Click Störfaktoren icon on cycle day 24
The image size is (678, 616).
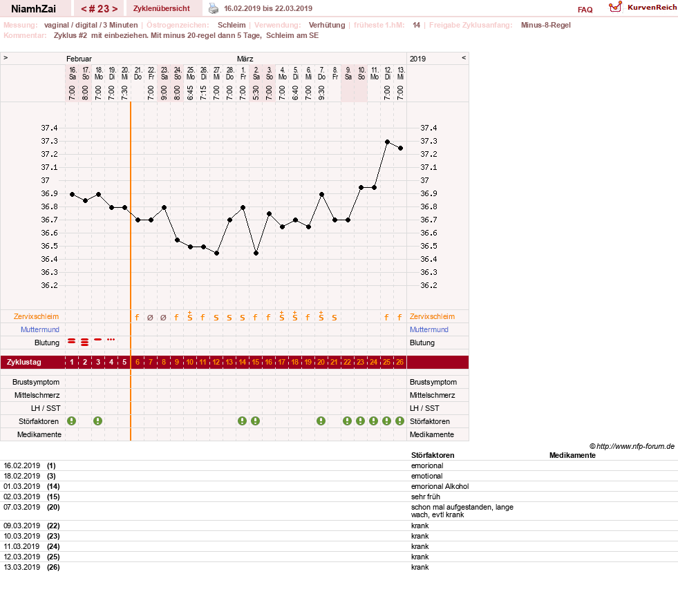[374, 421]
